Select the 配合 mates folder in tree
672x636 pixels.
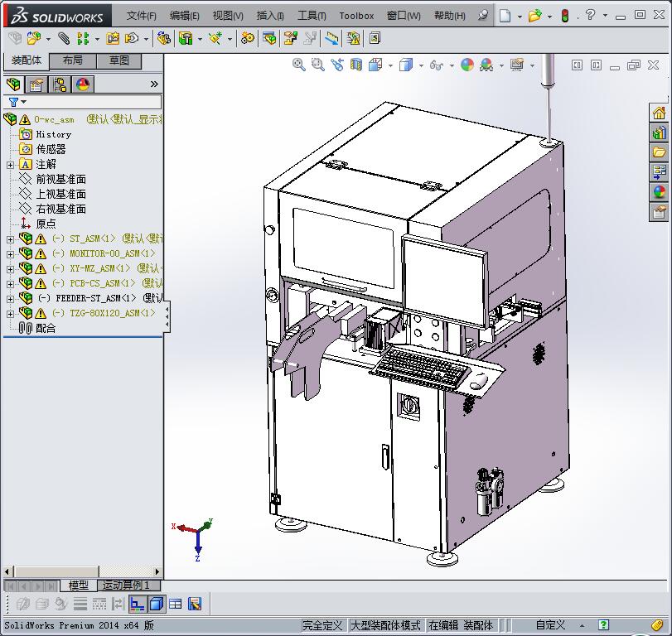(x=46, y=329)
